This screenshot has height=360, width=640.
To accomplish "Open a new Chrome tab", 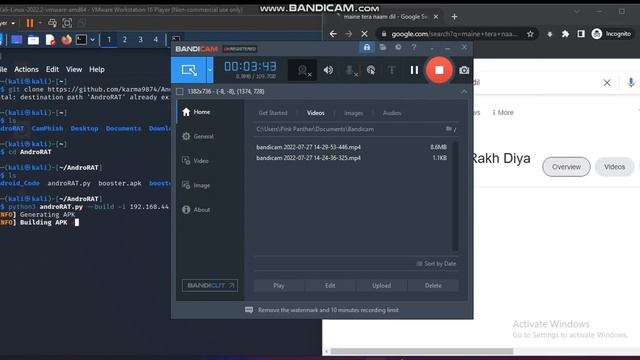I will [454, 17].
